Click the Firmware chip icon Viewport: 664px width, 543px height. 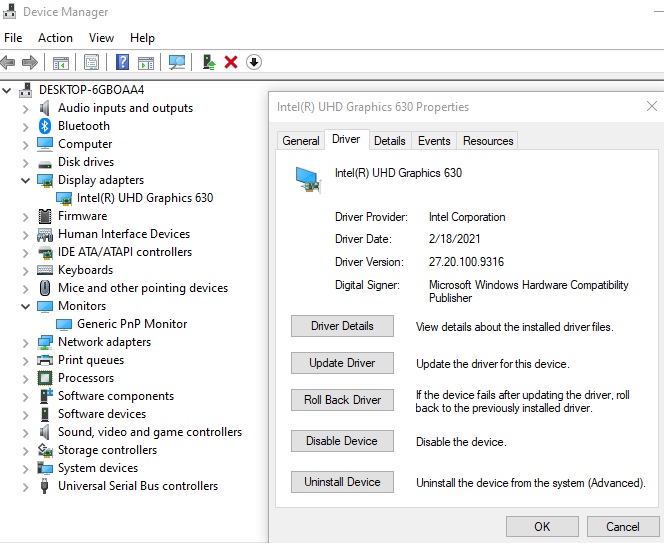[45, 216]
